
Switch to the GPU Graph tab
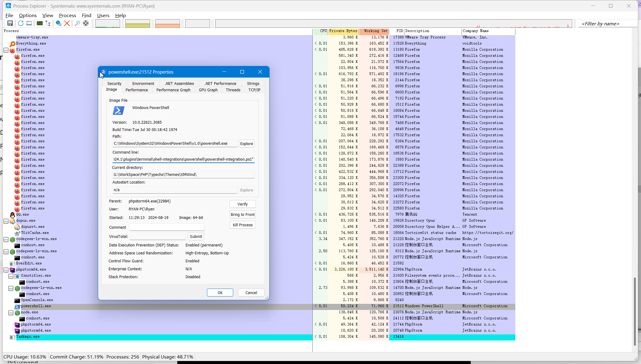(x=208, y=90)
